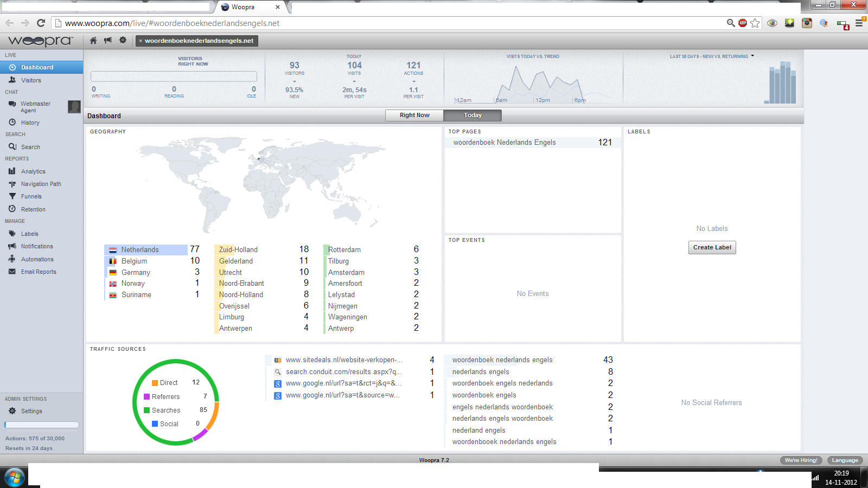The height and width of the screenshot is (488, 868).
Task: Click the Adblock extension icon
Action: [743, 23]
